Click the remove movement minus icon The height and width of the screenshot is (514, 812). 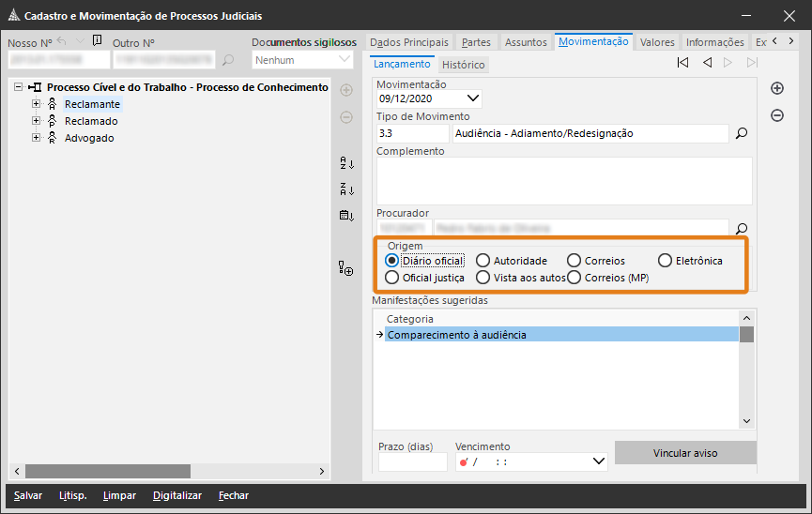tap(777, 115)
